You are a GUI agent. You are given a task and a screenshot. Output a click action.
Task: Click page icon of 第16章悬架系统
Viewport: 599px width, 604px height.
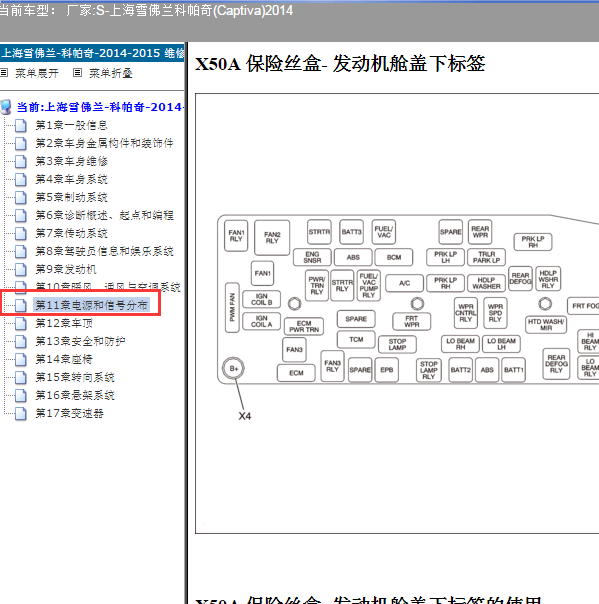(x=21, y=395)
